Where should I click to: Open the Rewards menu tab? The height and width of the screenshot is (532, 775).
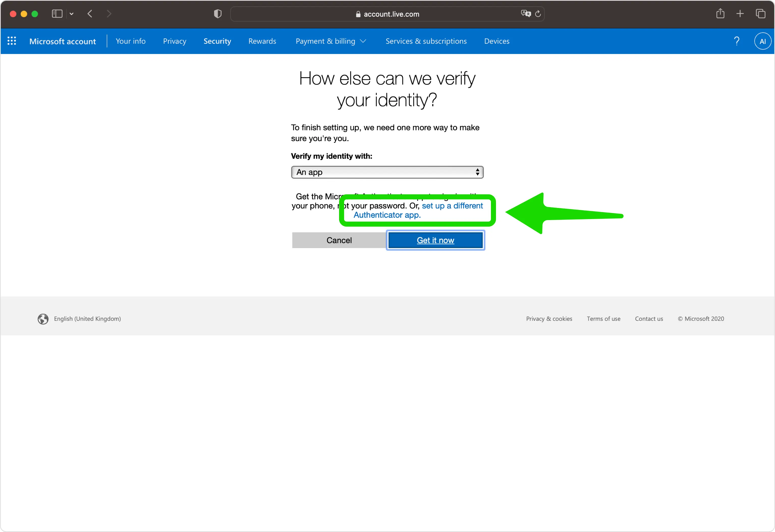261,41
